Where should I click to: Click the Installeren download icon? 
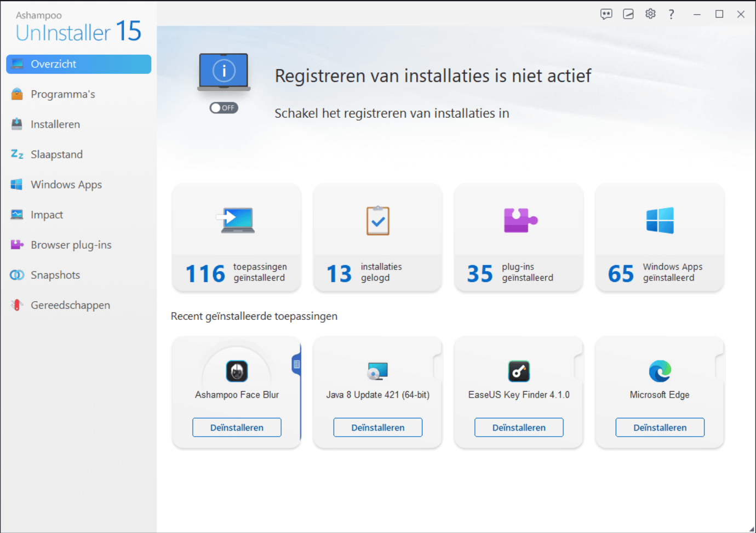click(17, 124)
